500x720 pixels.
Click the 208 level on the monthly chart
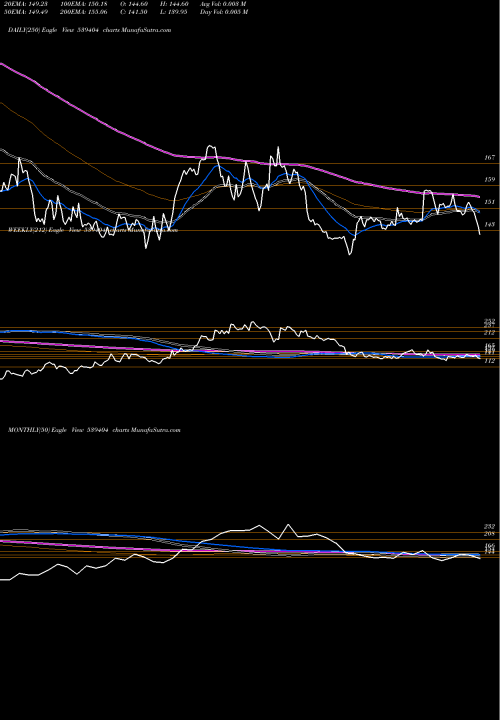click(x=490, y=534)
